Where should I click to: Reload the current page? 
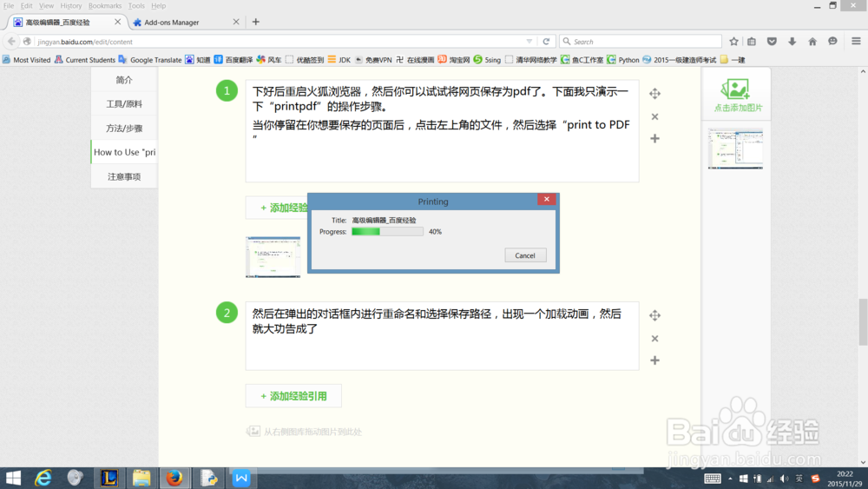coord(546,42)
